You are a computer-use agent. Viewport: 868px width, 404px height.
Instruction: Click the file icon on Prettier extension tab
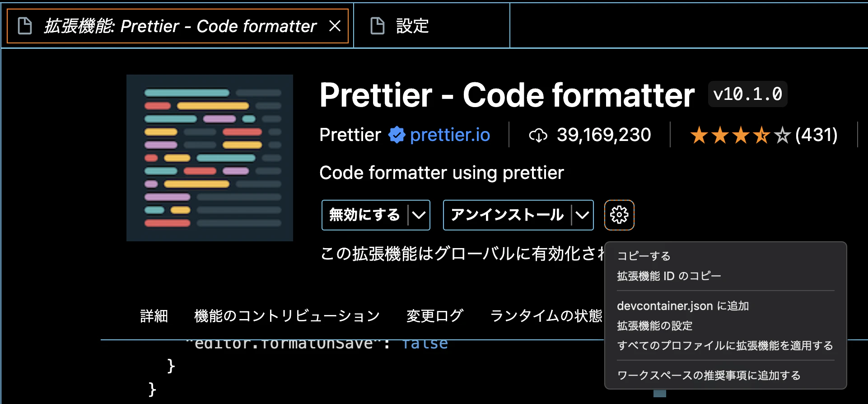(x=25, y=26)
